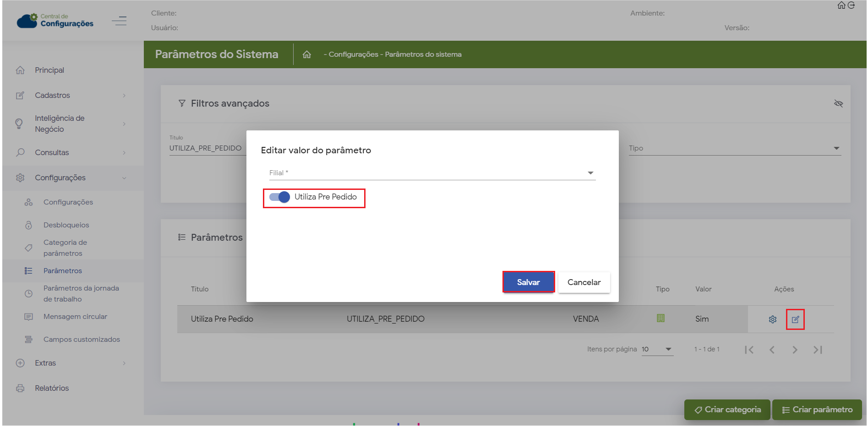Click the home icon in the top right corner
This screenshot has height=426, width=868.
tap(841, 5)
